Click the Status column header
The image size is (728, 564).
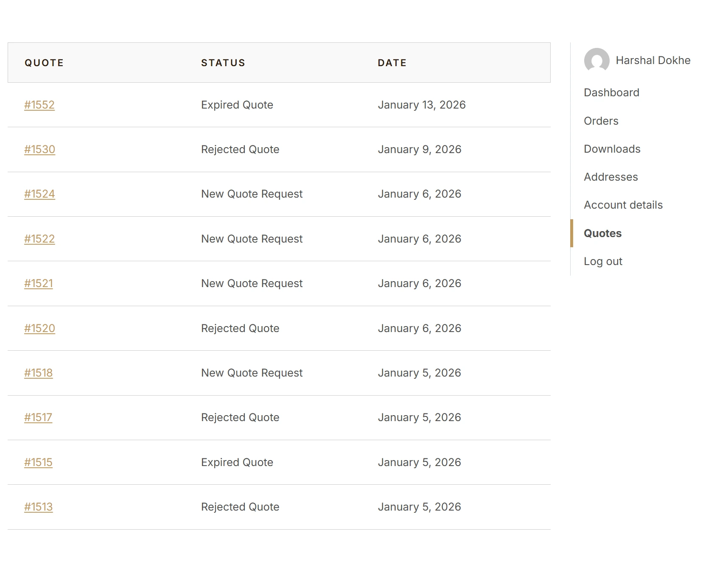[223, 63]
